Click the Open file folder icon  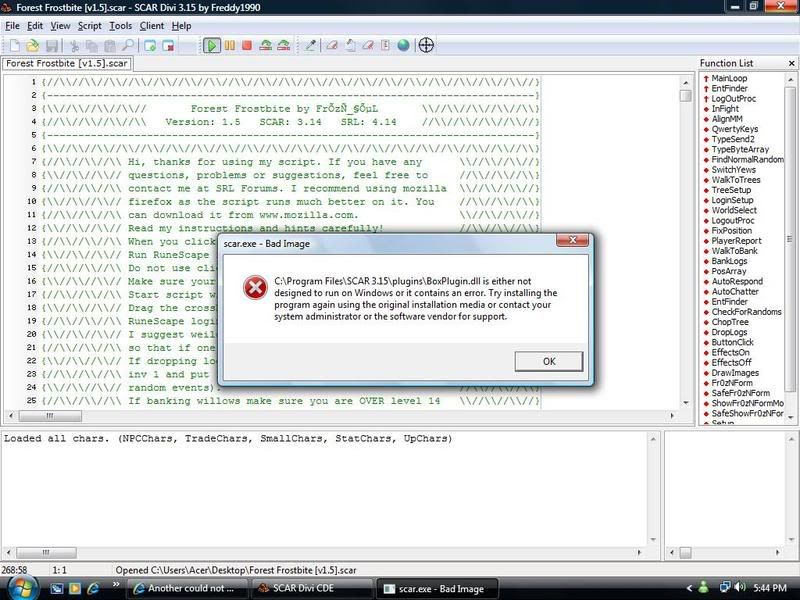tap(33, 45)
